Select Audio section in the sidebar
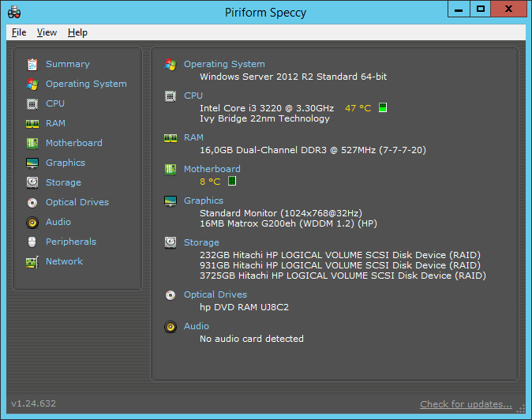Viewport: 532px width, 420px height. point(58,222)
